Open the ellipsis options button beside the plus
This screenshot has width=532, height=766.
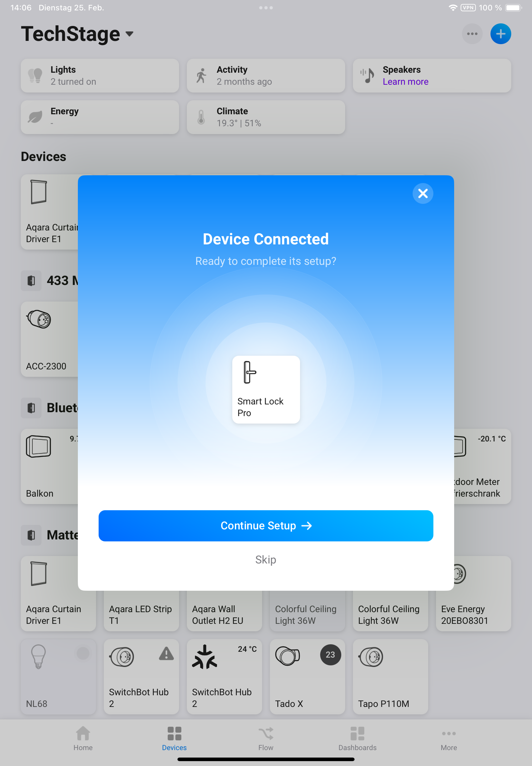(472, 34)
